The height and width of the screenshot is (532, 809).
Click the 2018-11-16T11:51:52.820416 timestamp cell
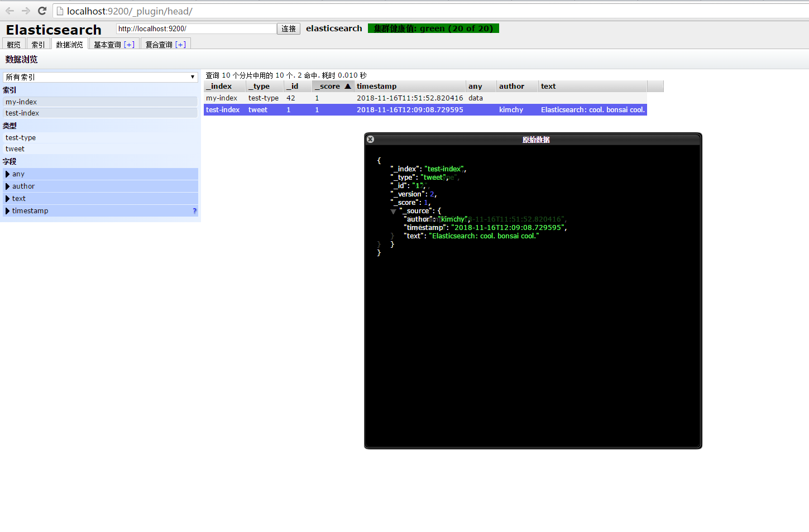pos(410,98)
